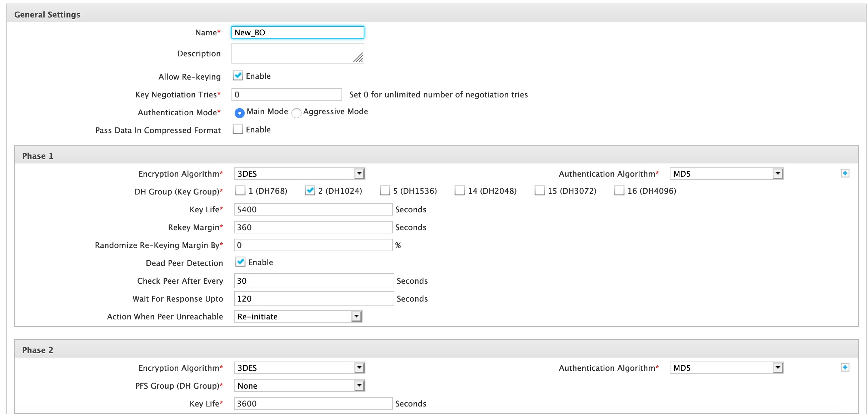Open Phase 1 Encryption Algorithm dropdown
The image size is (868, 414).
tap(299, 174)
